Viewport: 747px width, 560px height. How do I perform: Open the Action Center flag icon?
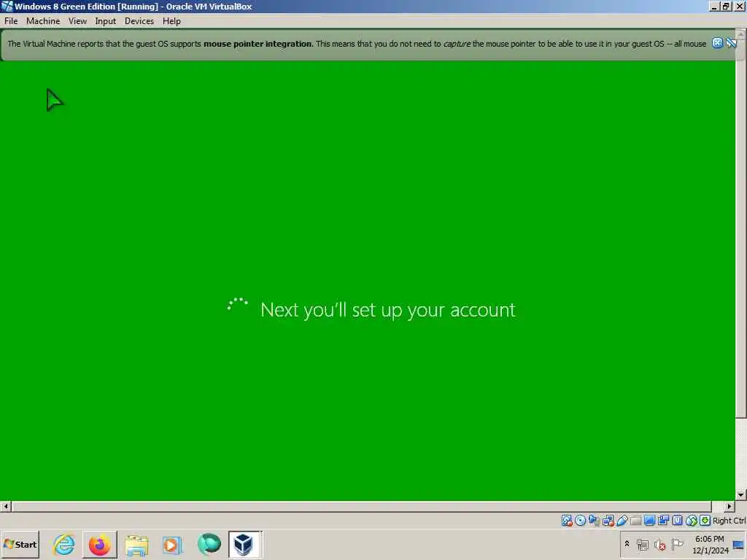[x=677, y=544]
